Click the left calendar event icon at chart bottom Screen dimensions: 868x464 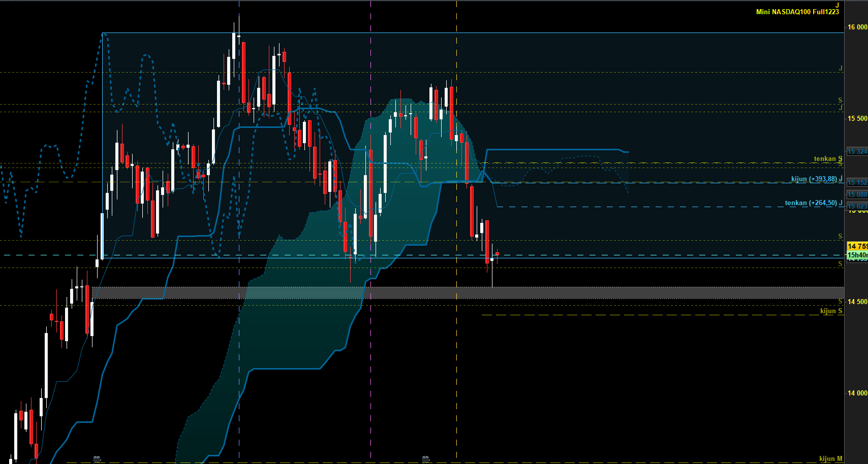97,459
